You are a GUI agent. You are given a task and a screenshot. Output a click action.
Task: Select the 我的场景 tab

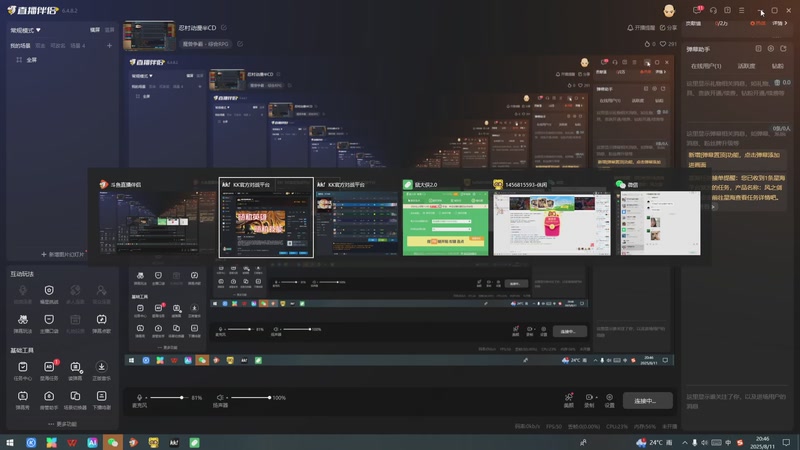pos(20,45)
